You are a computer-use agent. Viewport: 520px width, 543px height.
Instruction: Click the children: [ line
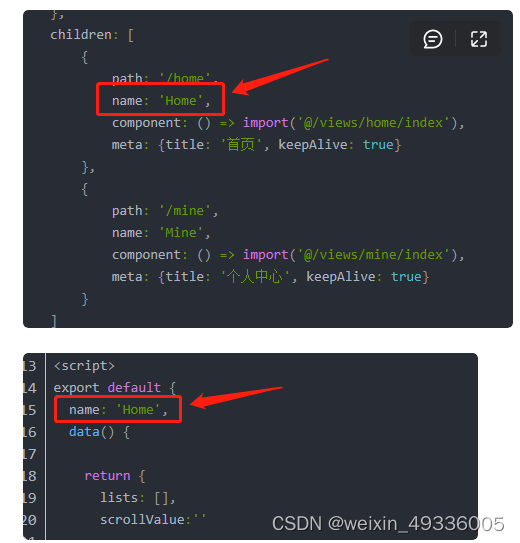92,35
